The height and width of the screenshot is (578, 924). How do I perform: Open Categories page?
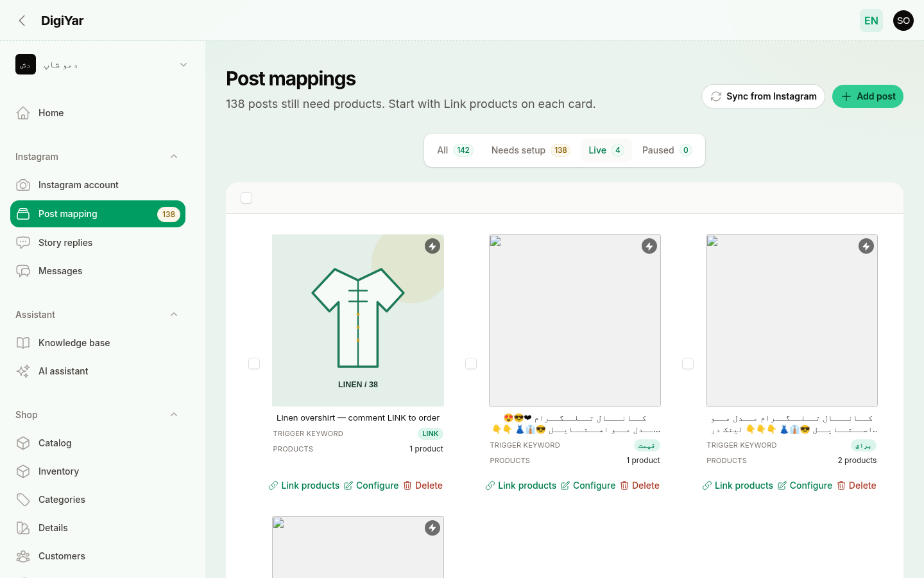pyautogui.click(x=98, y=500)
